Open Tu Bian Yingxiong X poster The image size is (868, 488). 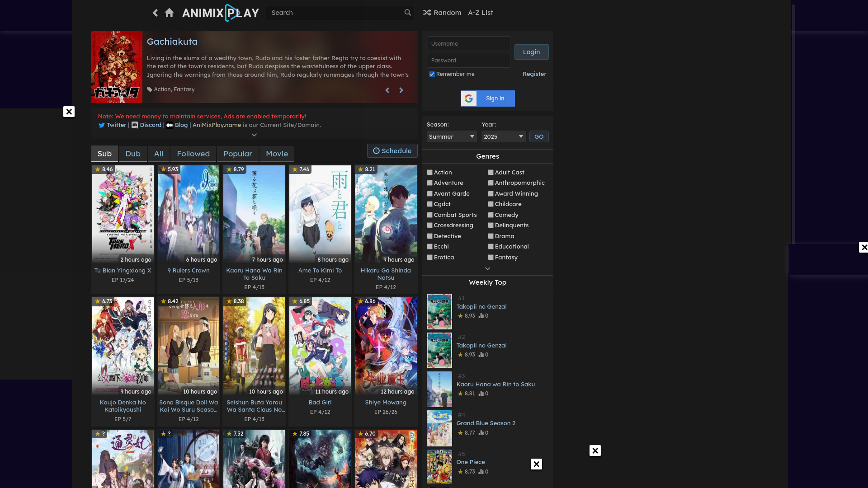point(123,215)
